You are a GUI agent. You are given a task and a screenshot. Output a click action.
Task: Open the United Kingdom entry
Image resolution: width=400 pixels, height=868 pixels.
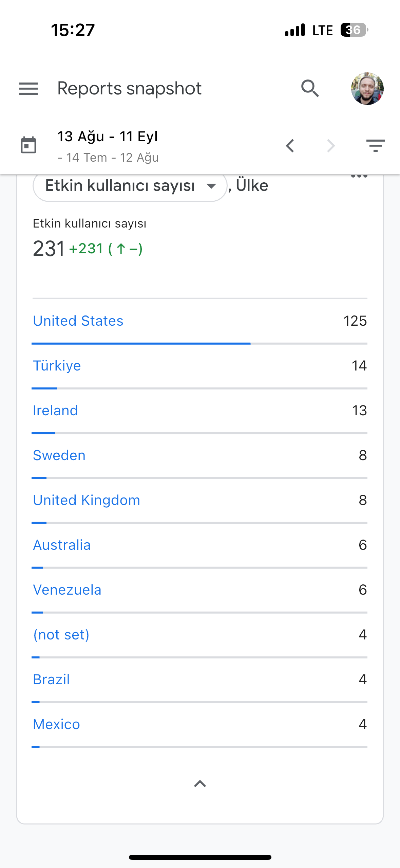(87, 500)
